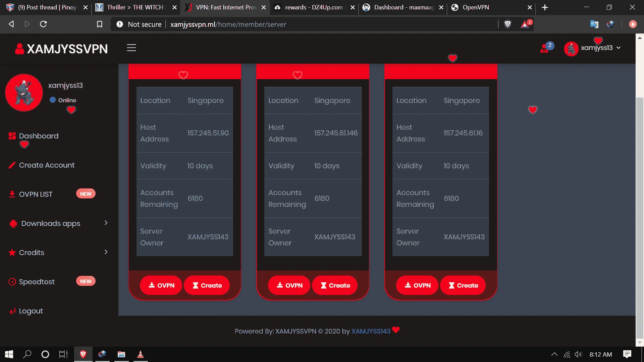Screen dimensions: 644x362
Task: Click the Create Account pencil icon
Action: coord(12,165)
